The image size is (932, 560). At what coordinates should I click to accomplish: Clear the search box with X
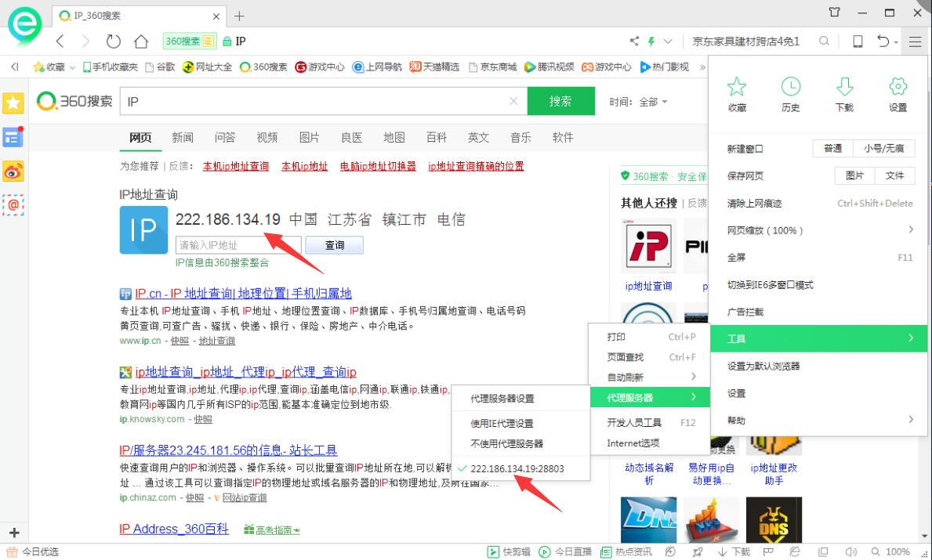click(x=513, y=101)
